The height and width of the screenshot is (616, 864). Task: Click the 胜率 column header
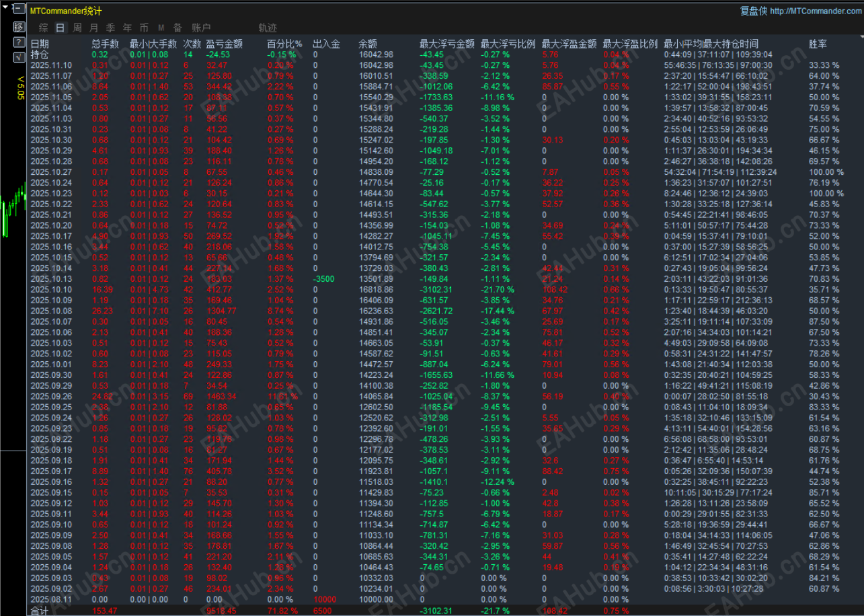tap(818, 44)
